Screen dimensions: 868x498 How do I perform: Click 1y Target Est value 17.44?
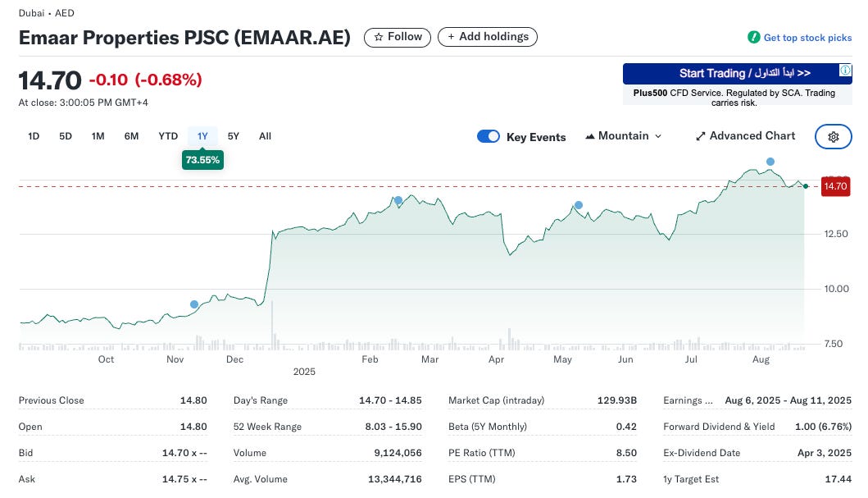pos(838,479)
